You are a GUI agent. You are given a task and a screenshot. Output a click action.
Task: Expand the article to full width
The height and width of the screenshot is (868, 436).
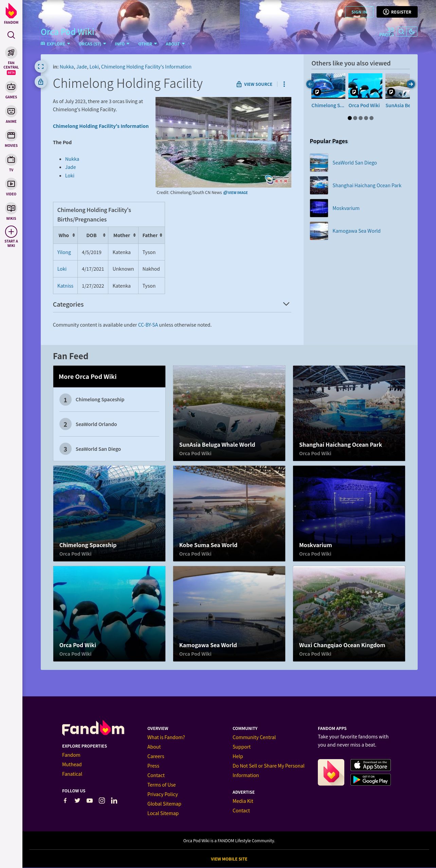41,66
